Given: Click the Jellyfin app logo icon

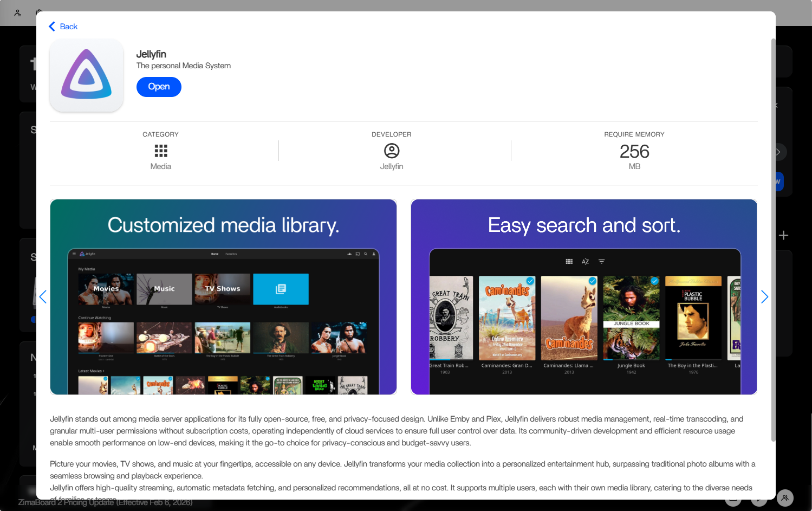Looking at the screenshot, I should click(x=87, y=75).
